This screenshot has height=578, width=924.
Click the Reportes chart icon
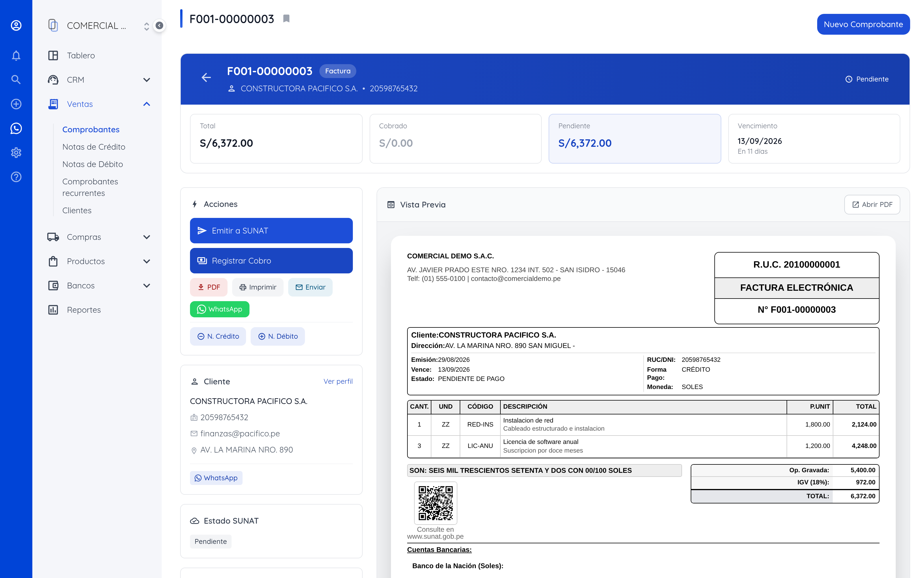[53, 310]
